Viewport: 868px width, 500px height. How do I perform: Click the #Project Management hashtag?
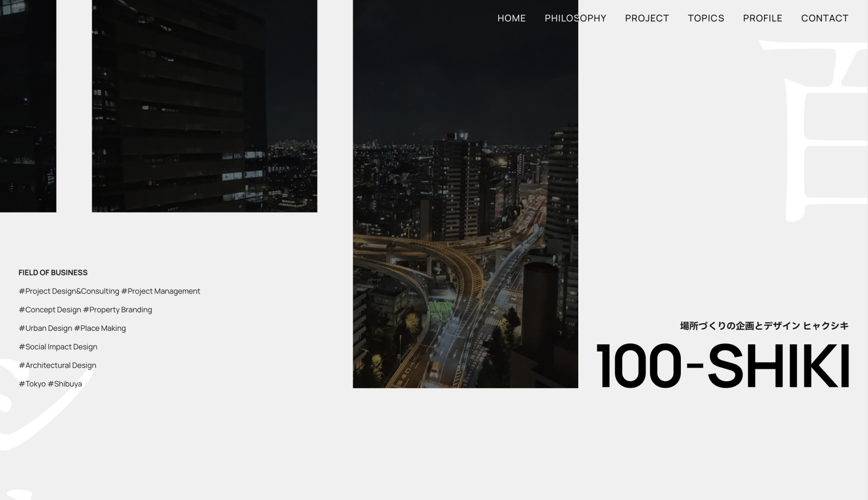[x=161, y=291]
